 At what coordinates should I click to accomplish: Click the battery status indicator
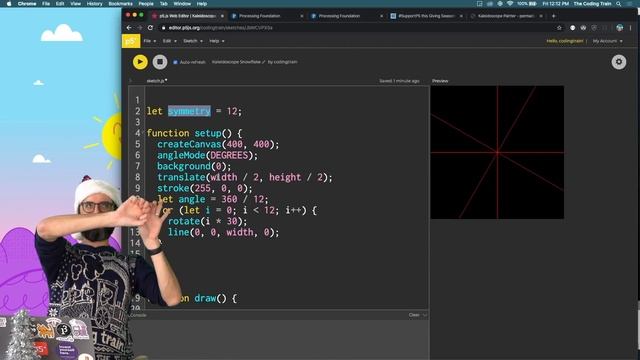coord(527,4)
